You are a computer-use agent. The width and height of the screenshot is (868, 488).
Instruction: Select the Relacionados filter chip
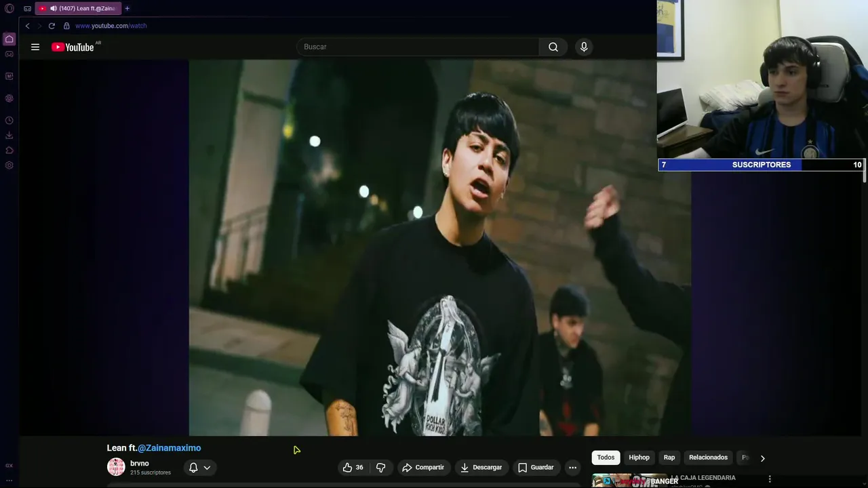coord(708,457)
